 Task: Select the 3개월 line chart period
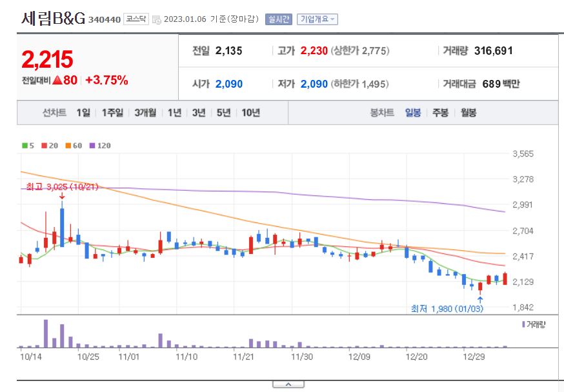[x=145, y=113]
